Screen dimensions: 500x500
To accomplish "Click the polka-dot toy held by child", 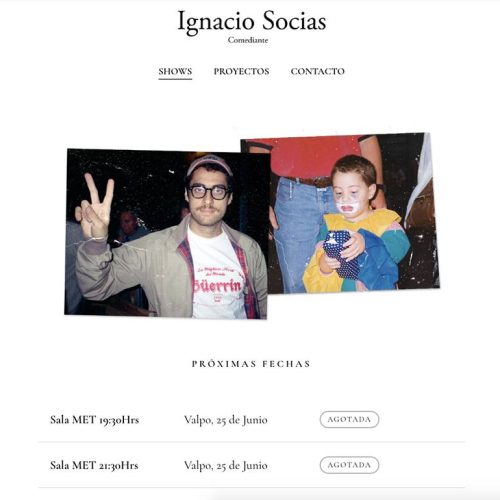I will click(x=340, y=253).
